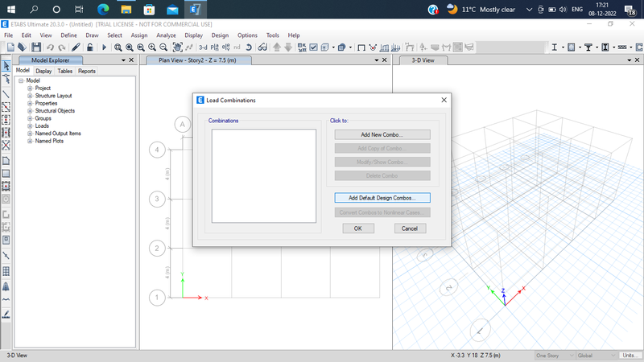Collapse the root Model tree node
This screenshot has width=644, height=362.
(21, 81)
